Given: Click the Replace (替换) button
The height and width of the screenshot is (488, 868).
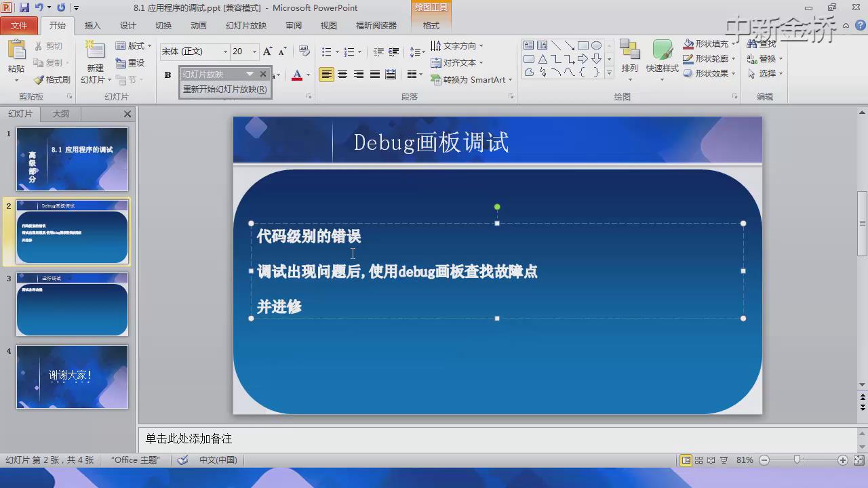Looking at the screenshot, I should point(765,59).
